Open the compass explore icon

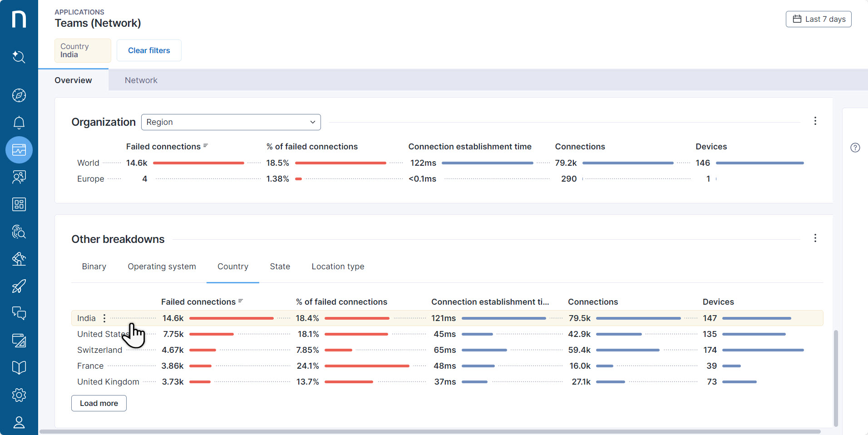pos(19,95)
